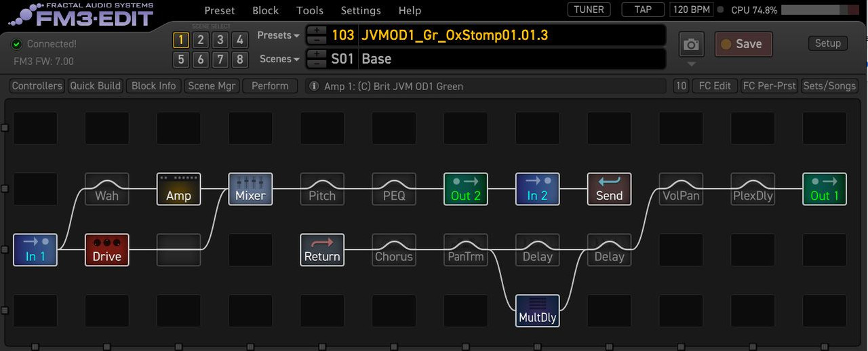
Task: Click the shunt block right of Drive
Action: click(x=178, y=250)
